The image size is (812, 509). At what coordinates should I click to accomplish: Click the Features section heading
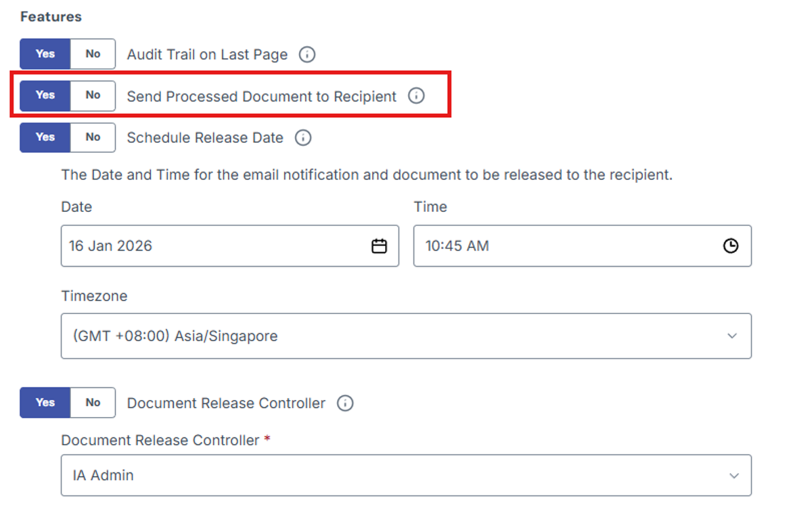coord(51,17)
